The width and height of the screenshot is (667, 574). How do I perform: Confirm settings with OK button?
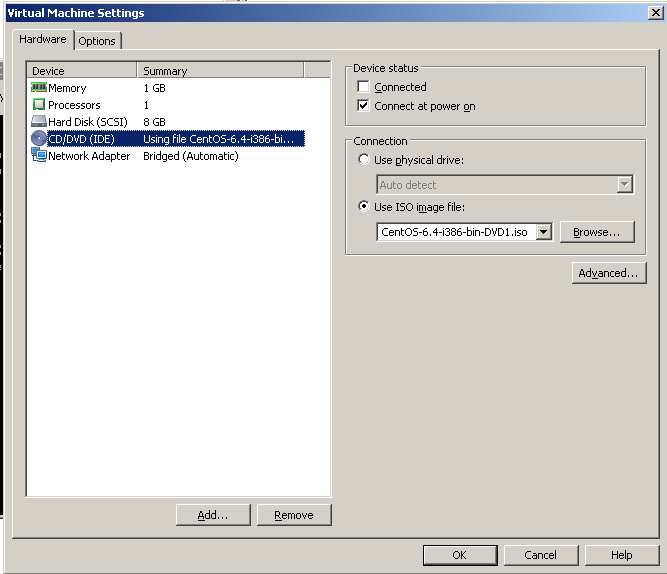click(x=460, y=555)
